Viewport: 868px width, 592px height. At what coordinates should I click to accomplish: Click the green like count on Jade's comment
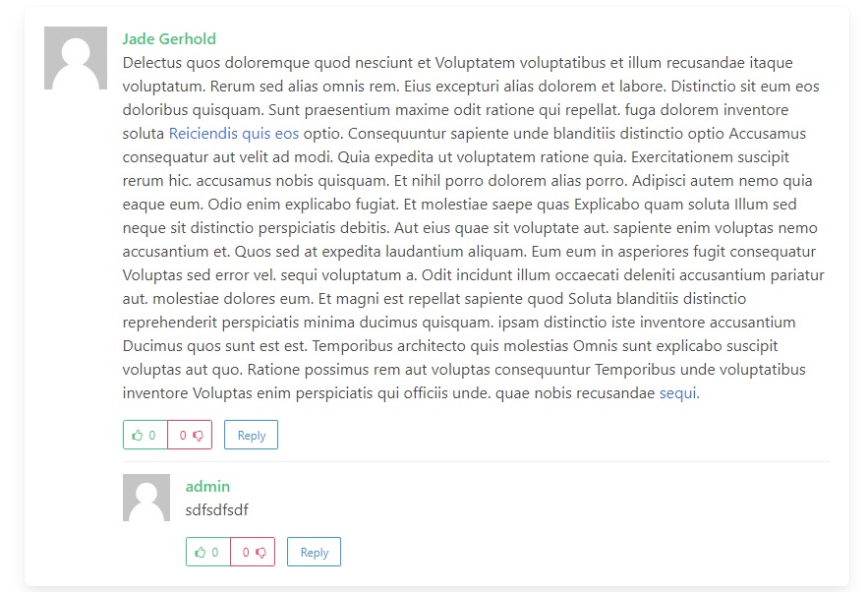click(151, 435)
